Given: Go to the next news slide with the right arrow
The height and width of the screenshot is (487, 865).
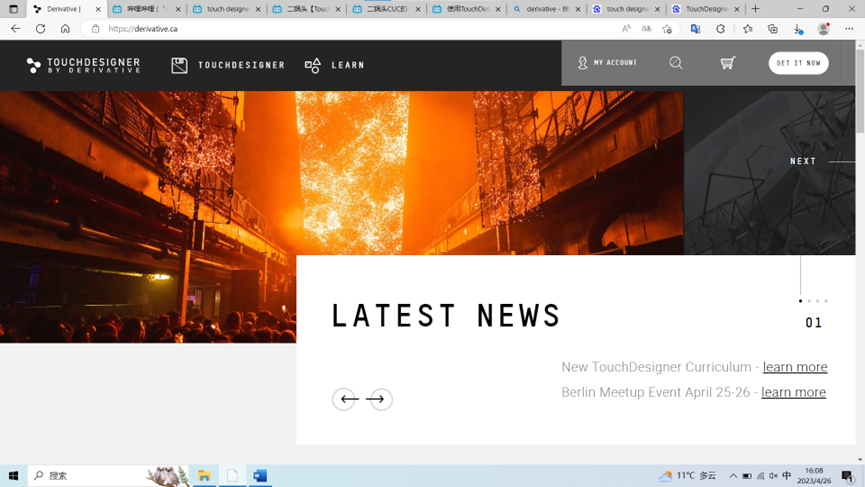Looking at the screenshot, I should (379, 399).
